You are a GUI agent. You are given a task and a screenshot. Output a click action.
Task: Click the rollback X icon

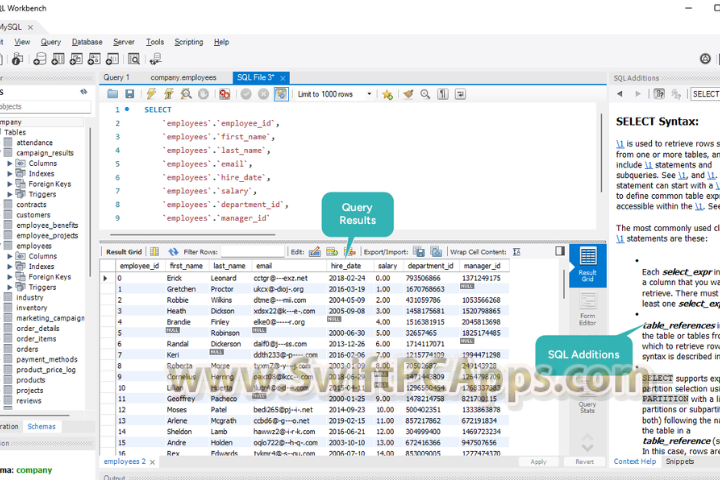[x=263, y=94]
